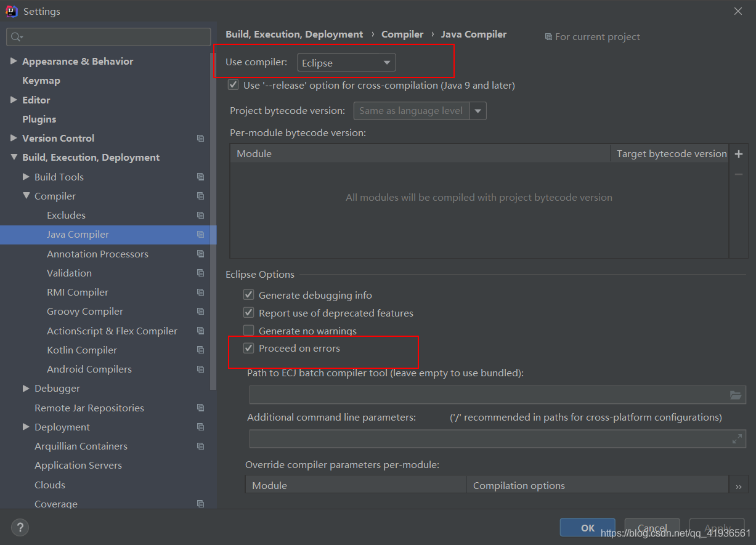Click the help question mark button

coord(20,528)
